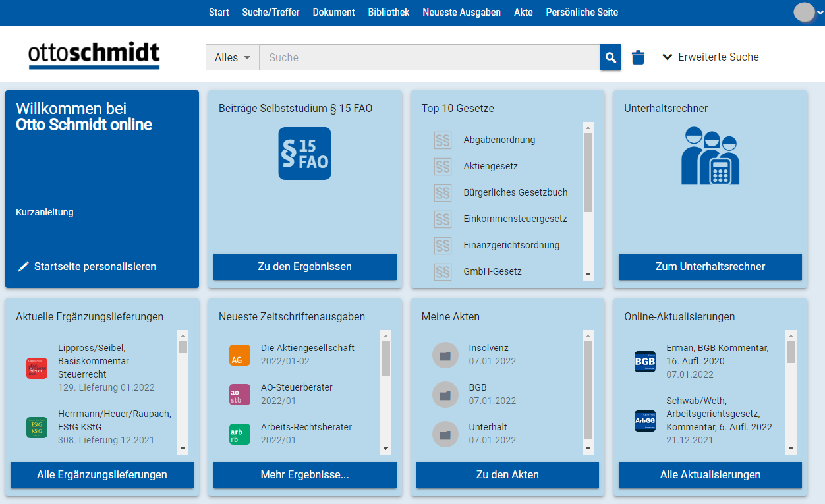Click the scrollbar in Top 10 Gesetze
The width and height of the screenshot is (825, 504).
[588, 202]
